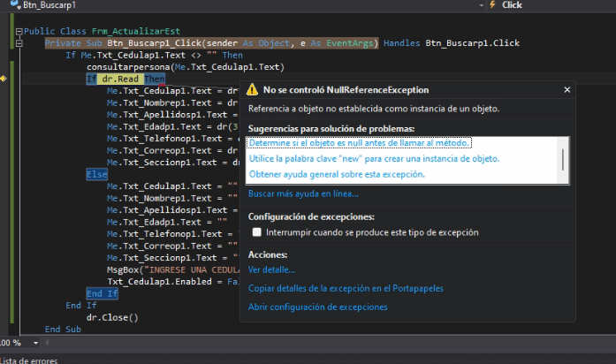Click 'Abrir configuración de excepciones' link

coord(317,307)
